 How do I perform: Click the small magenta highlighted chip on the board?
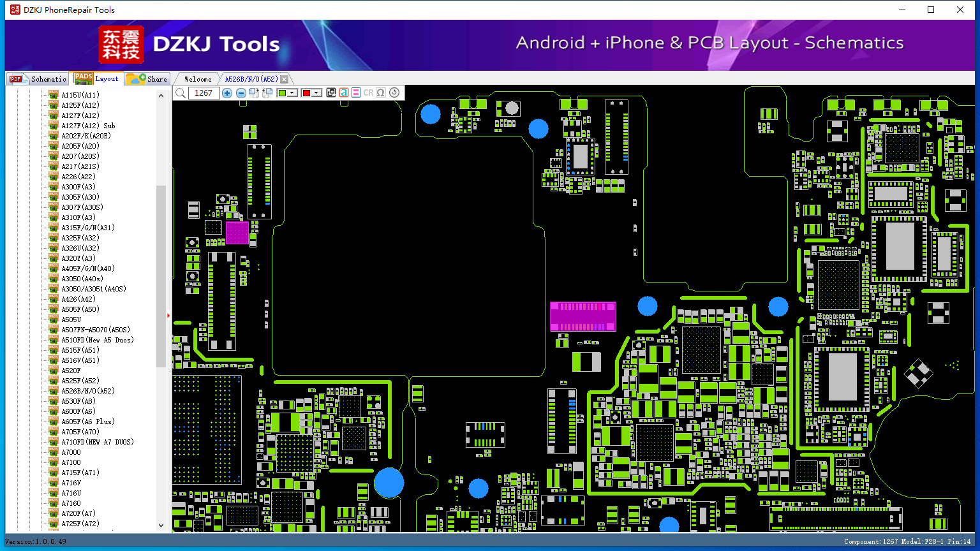coord(237,233)
